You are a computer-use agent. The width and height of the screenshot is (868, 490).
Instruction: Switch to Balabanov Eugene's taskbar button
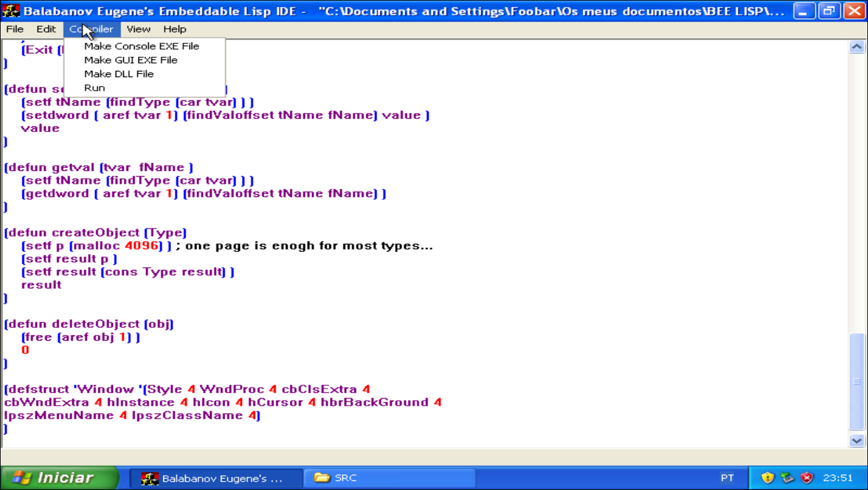click(215, 478)
